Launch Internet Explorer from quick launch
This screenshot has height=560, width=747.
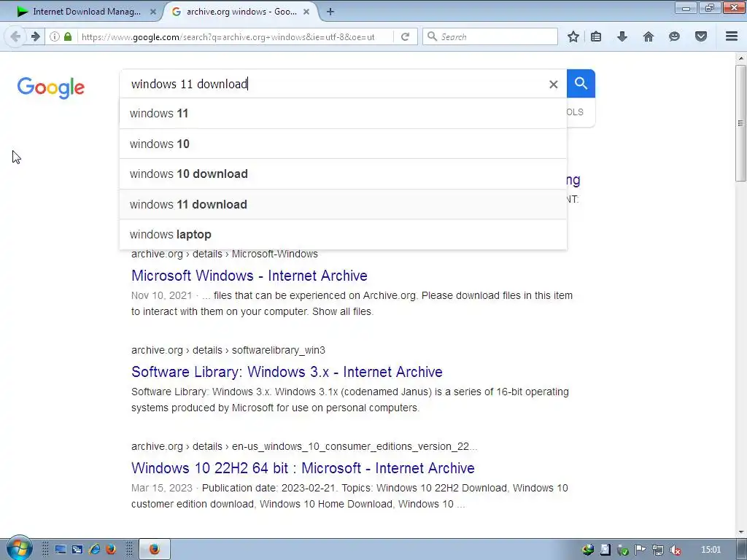(94, 550)
